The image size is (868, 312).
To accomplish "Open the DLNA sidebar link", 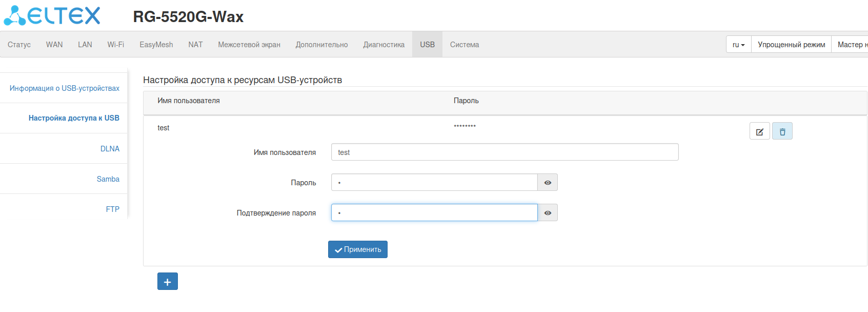I will (x=110, y=149).
